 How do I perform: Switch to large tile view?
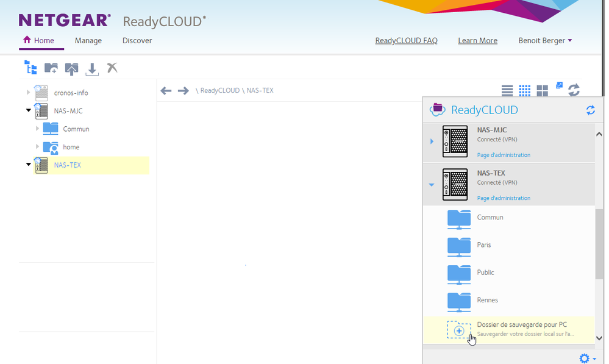542,91
